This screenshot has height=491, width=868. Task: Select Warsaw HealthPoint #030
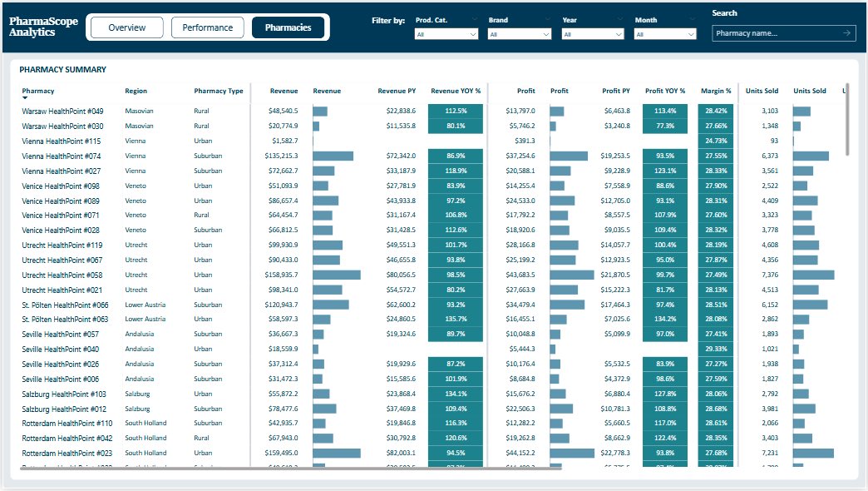(62, 126)
